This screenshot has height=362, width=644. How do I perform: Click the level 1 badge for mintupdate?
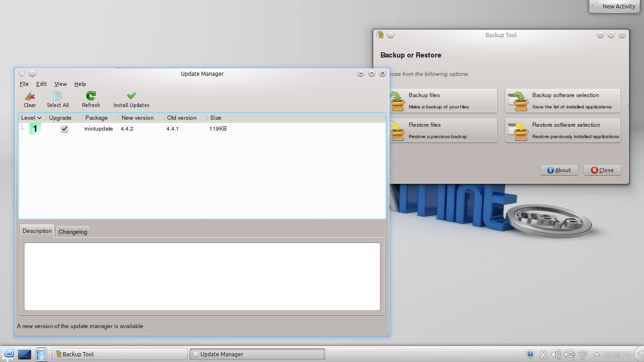(x=35, y=129)
